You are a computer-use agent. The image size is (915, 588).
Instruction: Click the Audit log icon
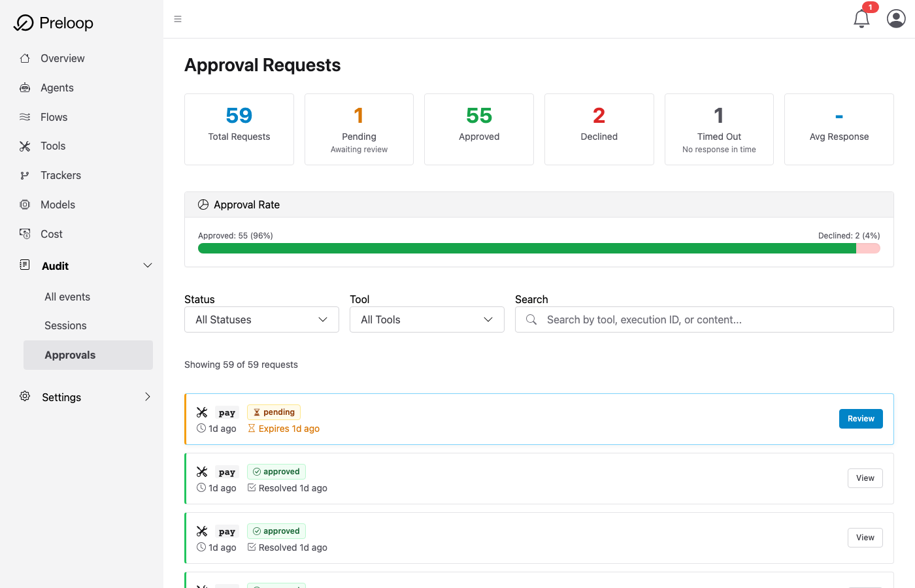click(x=25, y=265)
